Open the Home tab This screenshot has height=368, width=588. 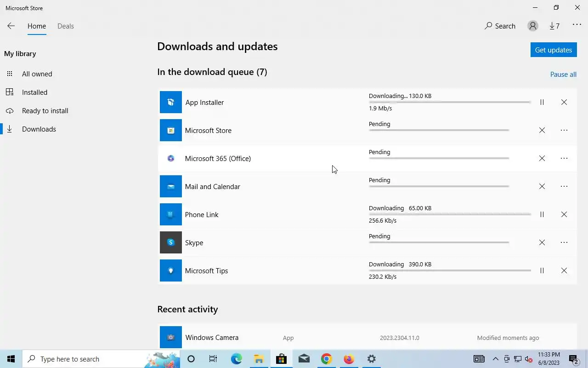37,26
